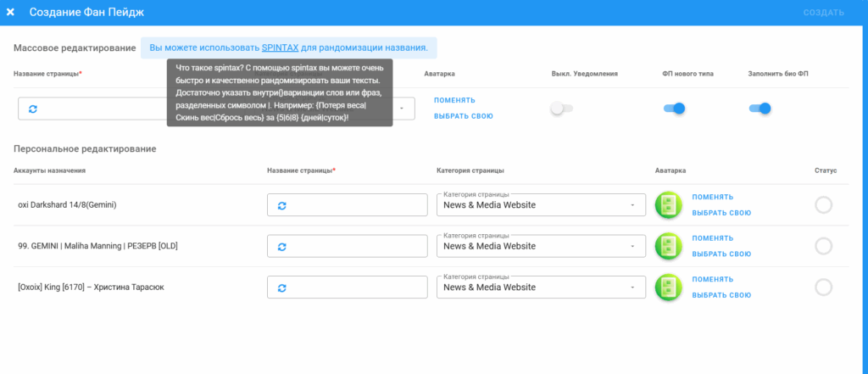868x374 pixels.
Task: Click Категория страницы header in personal table
Action: click(470, 170)
